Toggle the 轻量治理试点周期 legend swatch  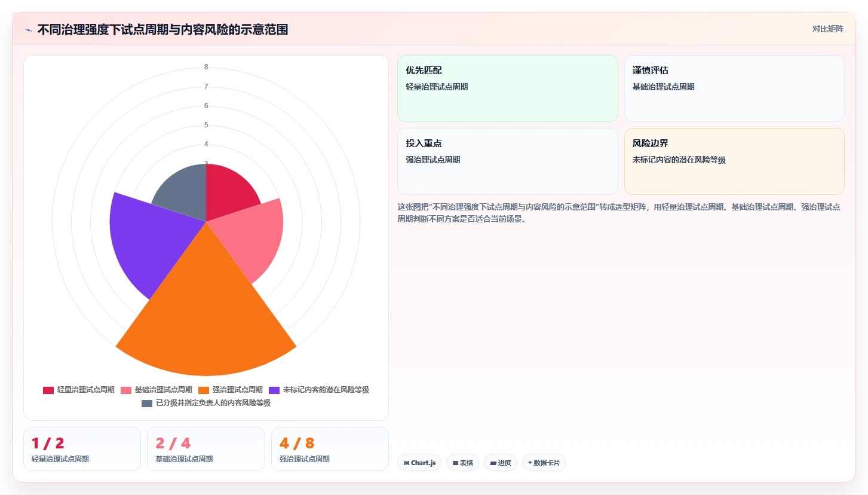(x=48, y=390)
